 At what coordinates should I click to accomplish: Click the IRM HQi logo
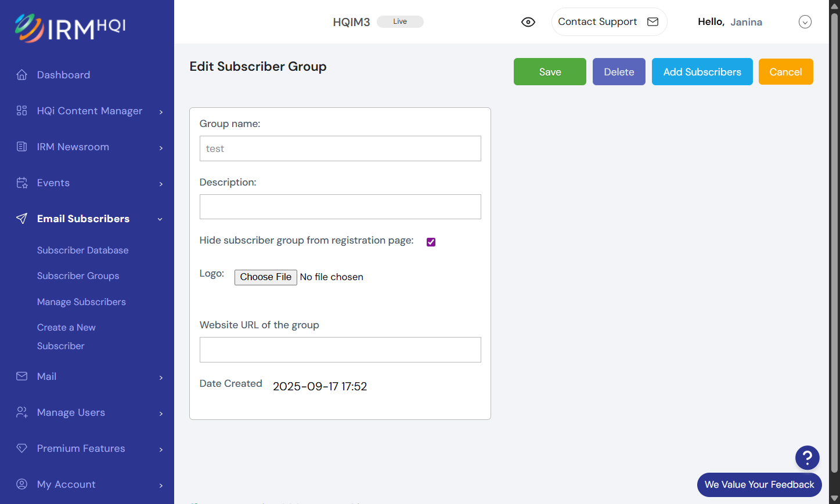(70, 28)
